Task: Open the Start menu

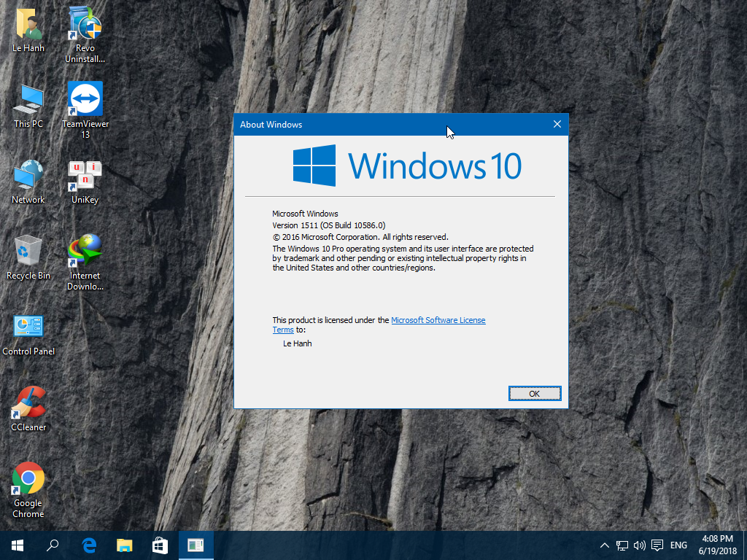Action: 17,545
